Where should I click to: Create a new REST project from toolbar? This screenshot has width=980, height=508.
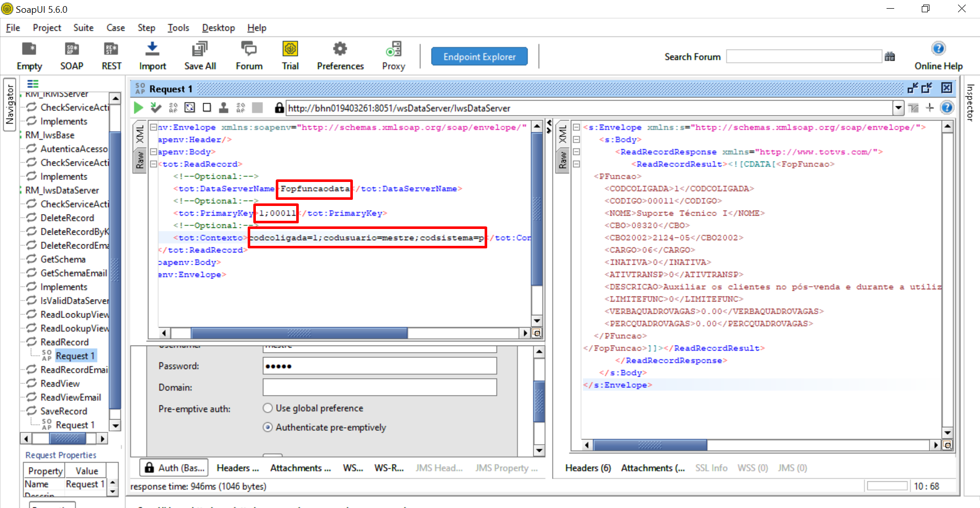coord(111,50)
